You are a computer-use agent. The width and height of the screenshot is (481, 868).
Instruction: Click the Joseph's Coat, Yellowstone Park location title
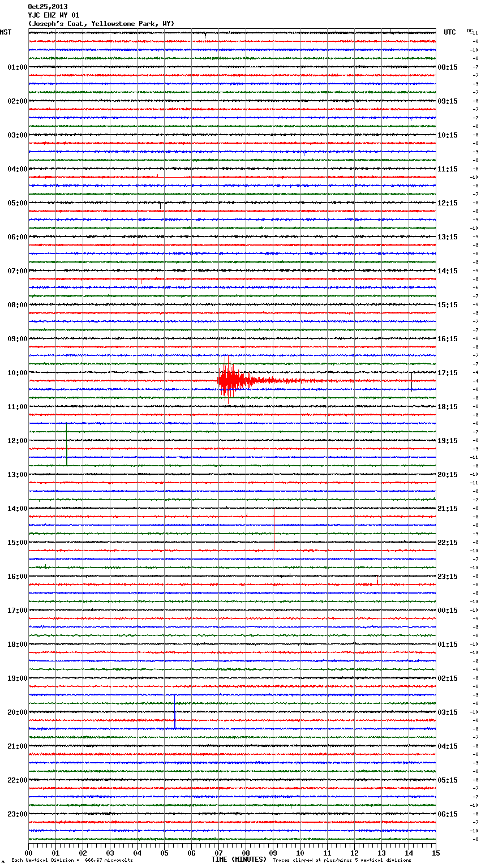click(x=101, y=24)
